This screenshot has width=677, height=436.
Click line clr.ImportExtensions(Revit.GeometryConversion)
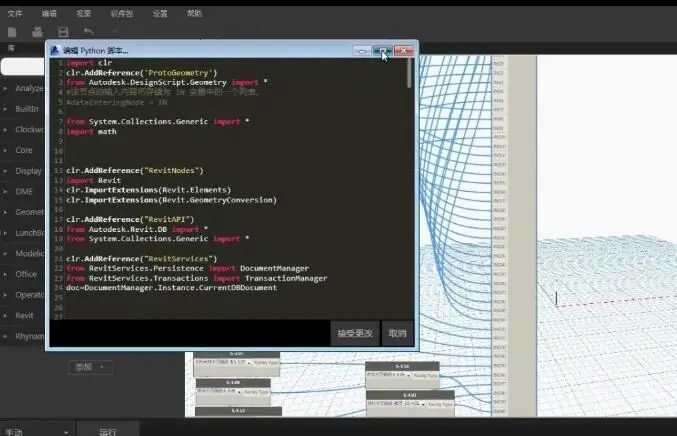point(171,200)
